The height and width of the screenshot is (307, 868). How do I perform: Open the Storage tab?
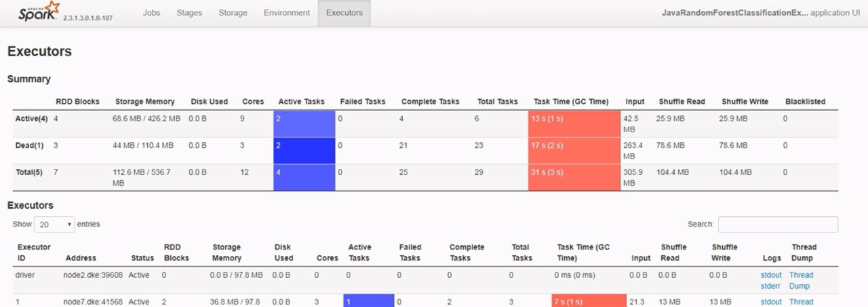(x=233, y=13)
